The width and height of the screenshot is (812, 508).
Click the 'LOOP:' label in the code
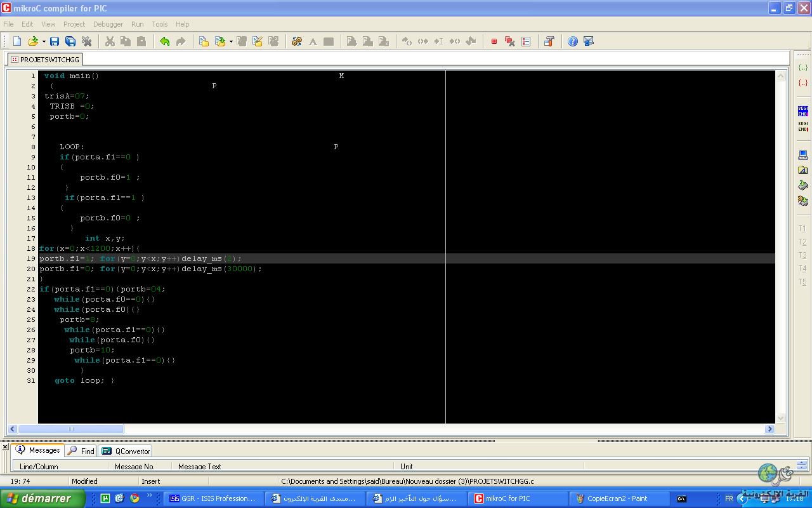click(x=72, y=147)
